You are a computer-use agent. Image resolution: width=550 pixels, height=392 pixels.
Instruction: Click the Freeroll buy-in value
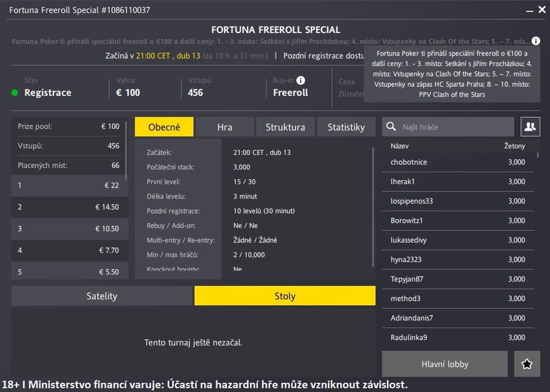click(x=290, y=93)
